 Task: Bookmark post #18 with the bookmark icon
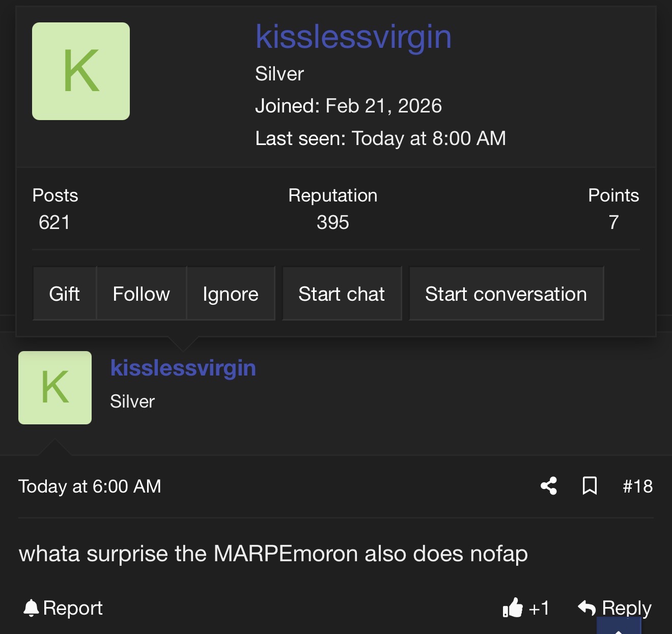(590, 486)
